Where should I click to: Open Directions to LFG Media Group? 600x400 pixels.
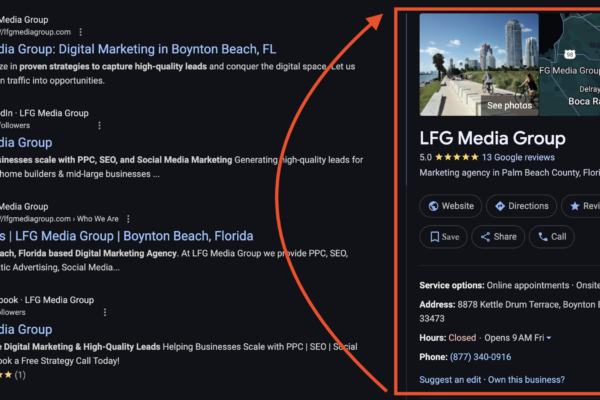(x=521, y=206)
